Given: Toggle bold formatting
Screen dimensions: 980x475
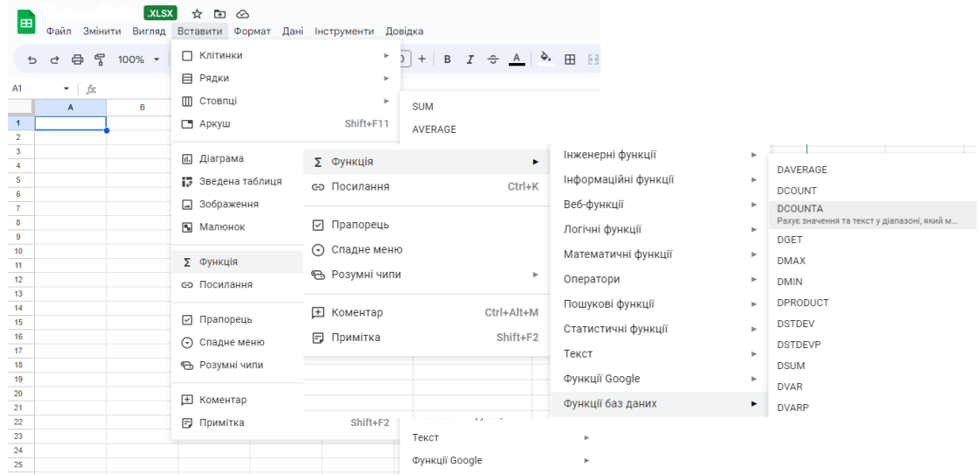Looking at the screenshot, I should click(448, 59).
